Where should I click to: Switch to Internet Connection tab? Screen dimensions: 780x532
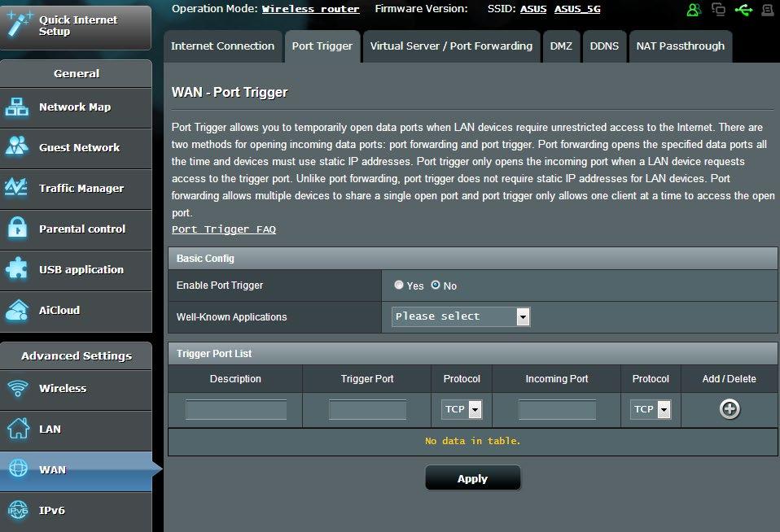(x=223, y=46)
